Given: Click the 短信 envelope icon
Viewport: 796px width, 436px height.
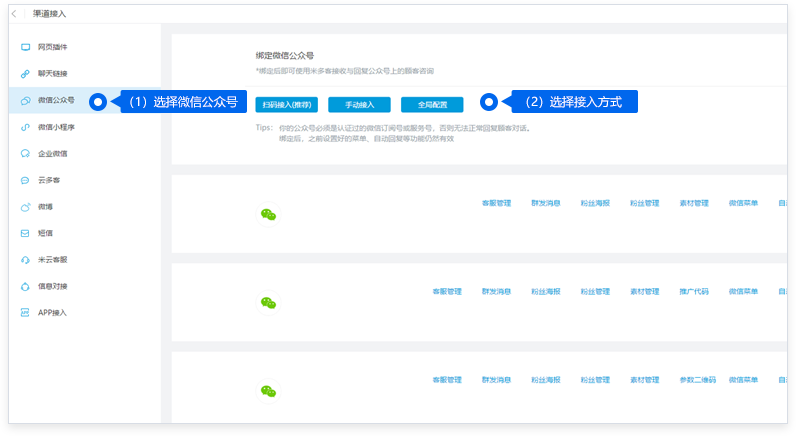Looking at the screenshot, I should point(25,233).
